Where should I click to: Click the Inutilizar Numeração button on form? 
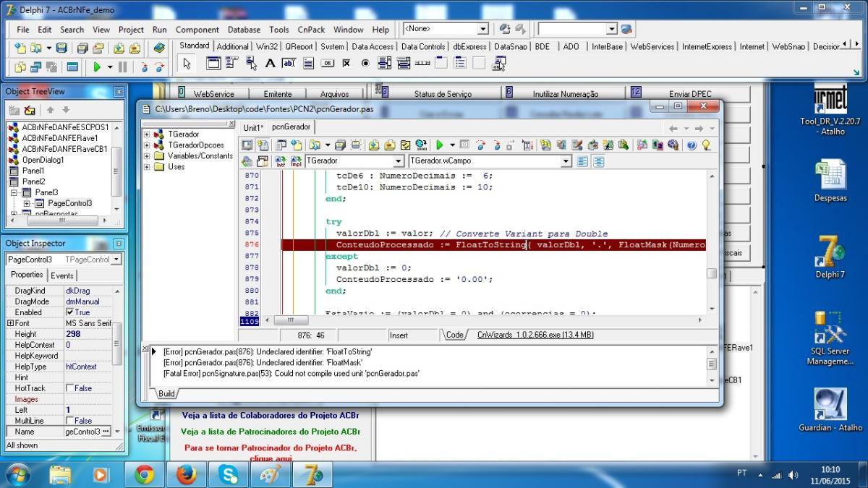(566, 94)
